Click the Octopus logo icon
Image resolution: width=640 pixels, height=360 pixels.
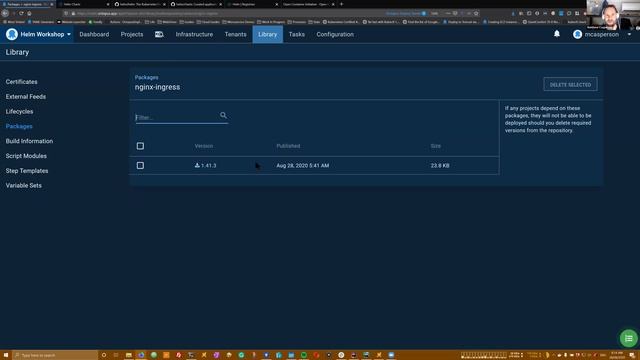click(x=12, y=34)
